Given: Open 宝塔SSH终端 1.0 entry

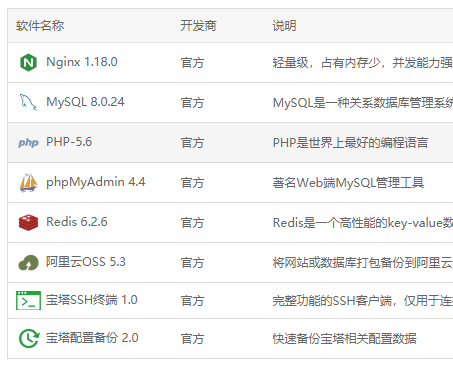Looking at the screenshot, I should pos(92,300).
